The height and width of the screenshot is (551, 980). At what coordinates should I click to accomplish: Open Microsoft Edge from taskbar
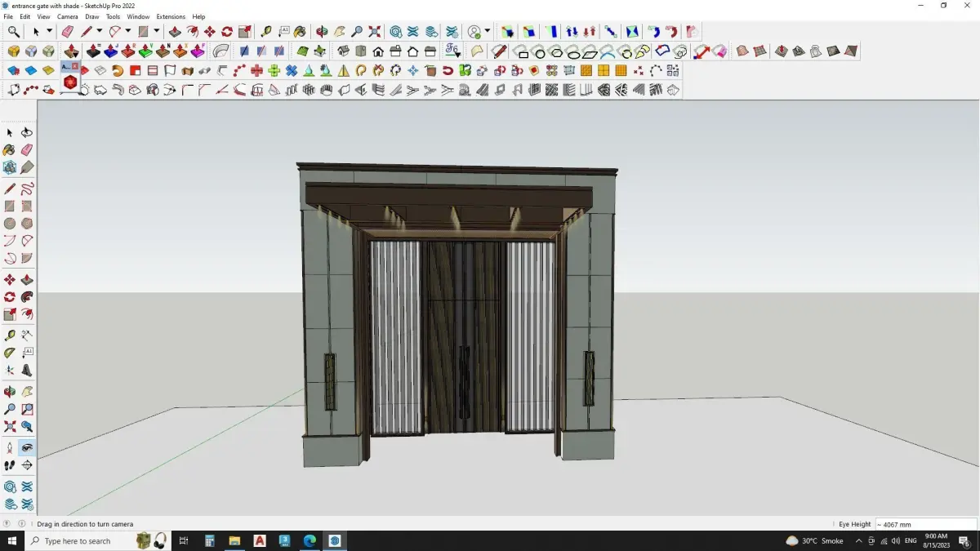pos(310,540)
